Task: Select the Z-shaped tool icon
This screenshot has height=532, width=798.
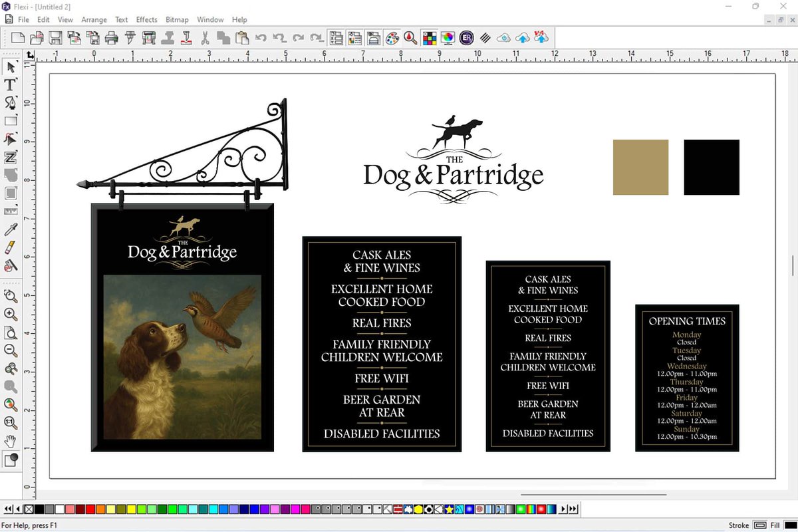Action: [x=11, y=158]
